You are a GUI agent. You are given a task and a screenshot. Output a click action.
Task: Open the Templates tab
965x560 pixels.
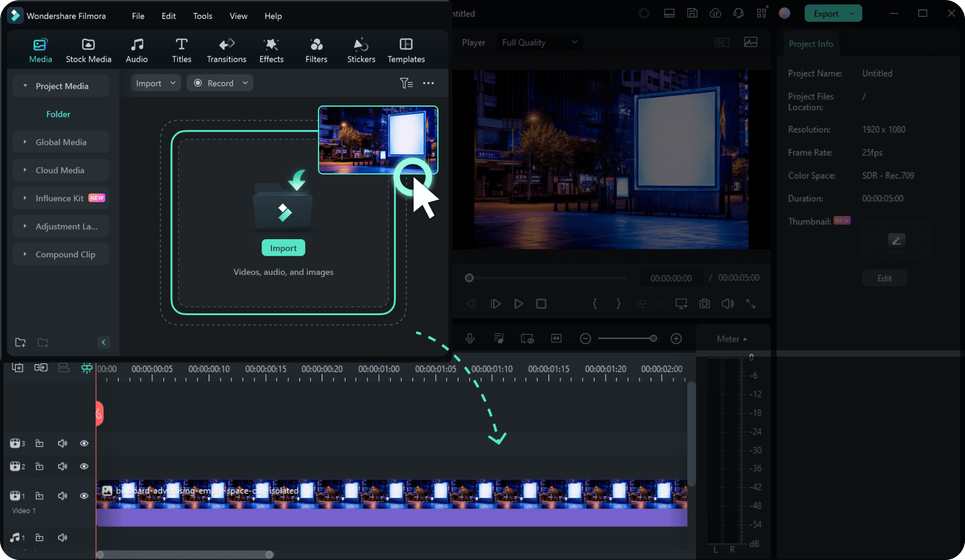click(406, 51)
